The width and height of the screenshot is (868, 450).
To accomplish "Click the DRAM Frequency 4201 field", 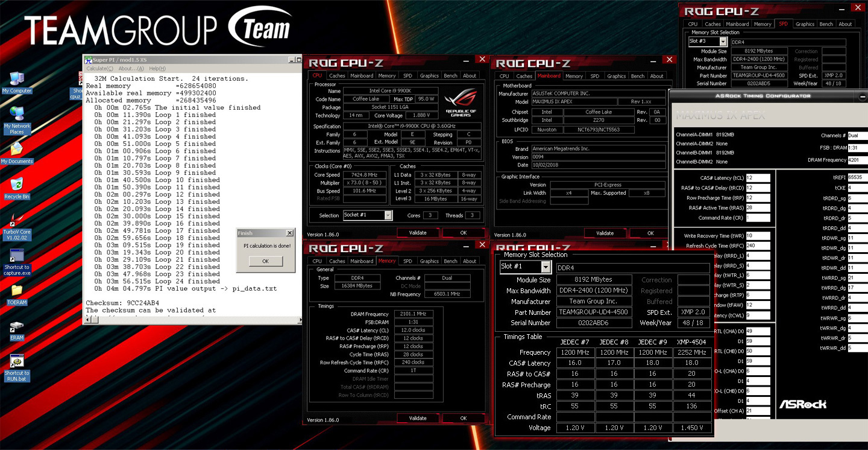I will point(858,160).
